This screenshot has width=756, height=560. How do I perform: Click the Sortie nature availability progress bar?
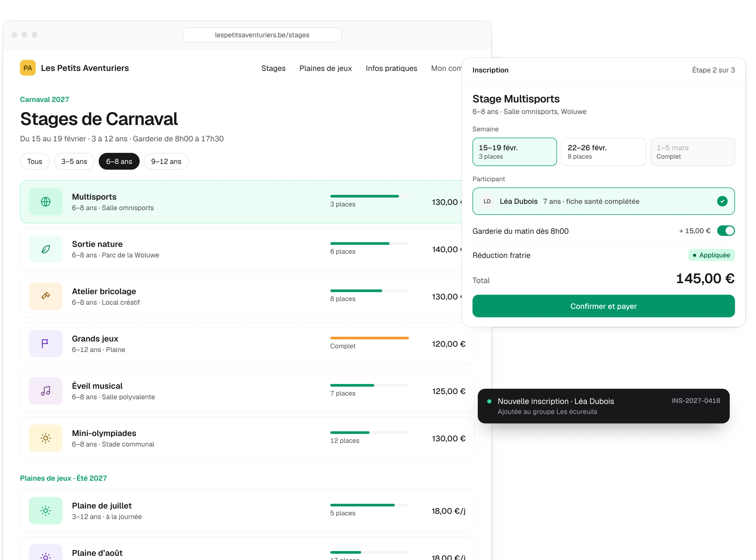click(369, 244)
